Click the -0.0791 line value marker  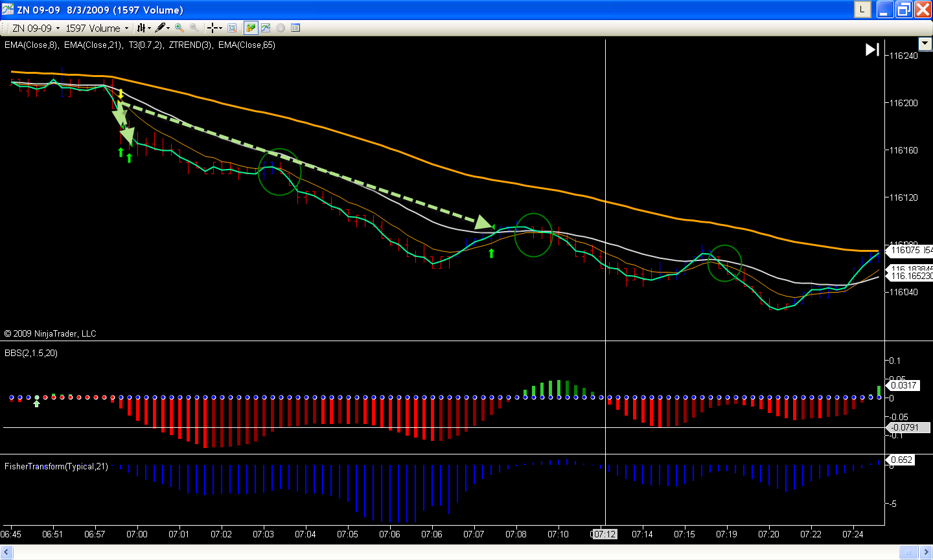(x=908, y=427)
